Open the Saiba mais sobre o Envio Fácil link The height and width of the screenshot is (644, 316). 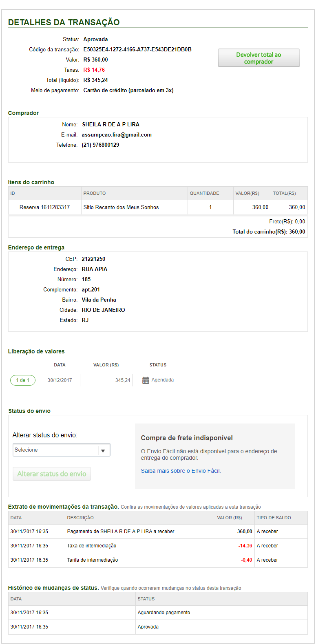click(x=181, y=471)
